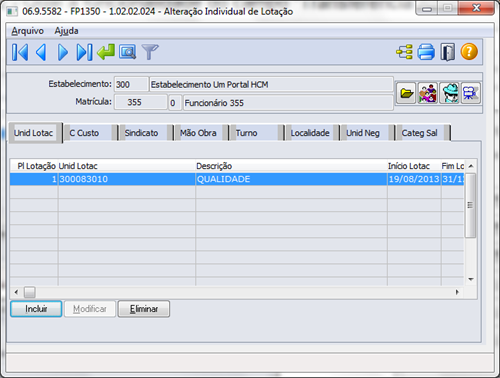The image size is (500, 378).
Task: Open the yellow folder icon button
Action: click(406, 93)
